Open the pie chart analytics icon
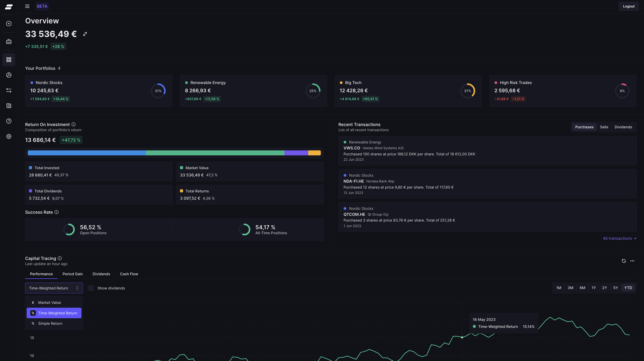This screenshot has height=361, width=644. coord(9,75)
